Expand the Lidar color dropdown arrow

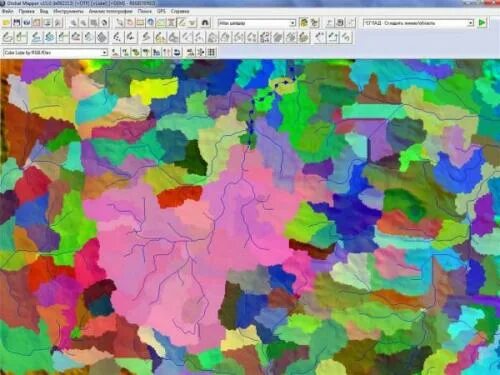pyautogui.click(x=104, y=52)
